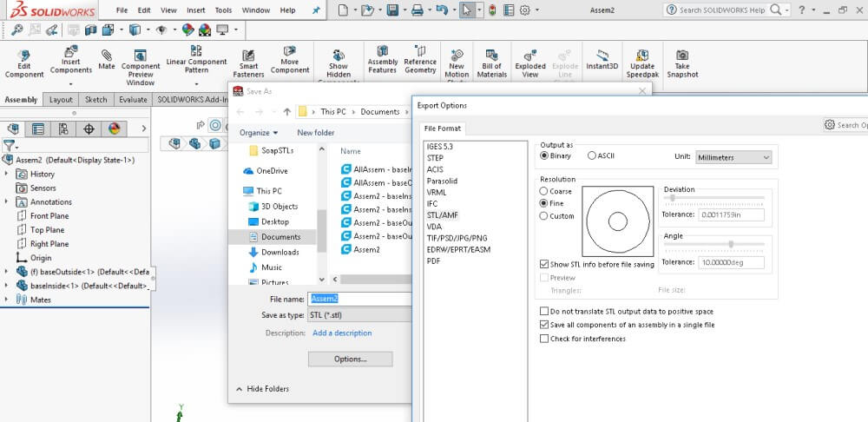
Task: Open Insert Components tool
Action: pyautogui.click(x=71, y=61)
